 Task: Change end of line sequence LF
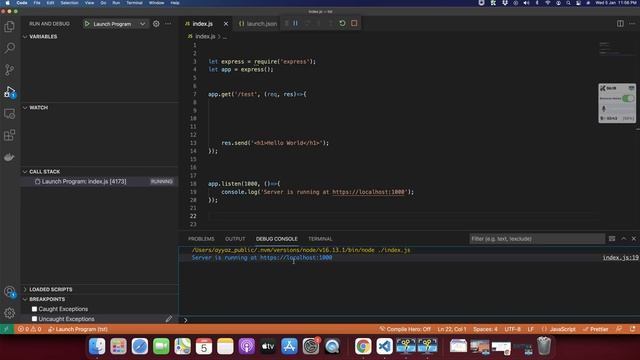tap(531, 329)
